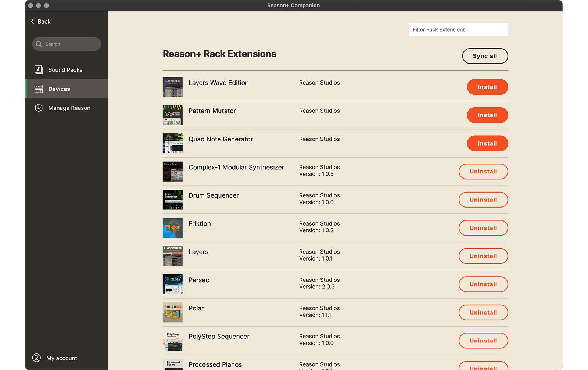Image resolution: width=588 pixels, height=370 pixels.
Task: Uninstall Friktion
Action: pos(483,228)
